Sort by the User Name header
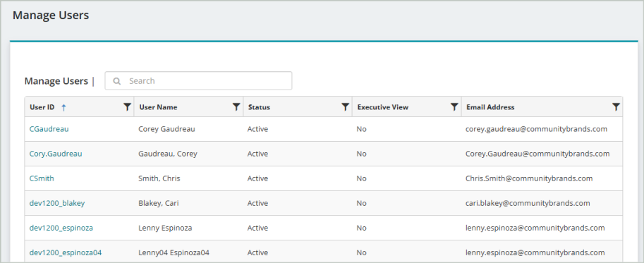Viewport: 644px width, 263px height. click(158, 107)
